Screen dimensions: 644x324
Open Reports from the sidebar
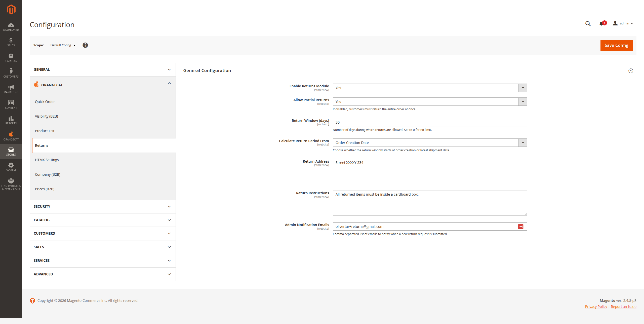(11, 120)
